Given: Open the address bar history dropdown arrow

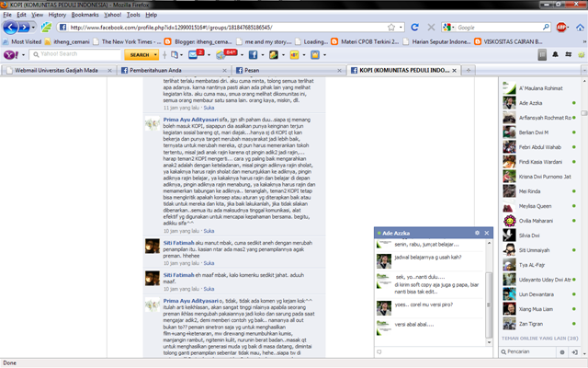Looking at the screenshot, I should coord(401,28).
